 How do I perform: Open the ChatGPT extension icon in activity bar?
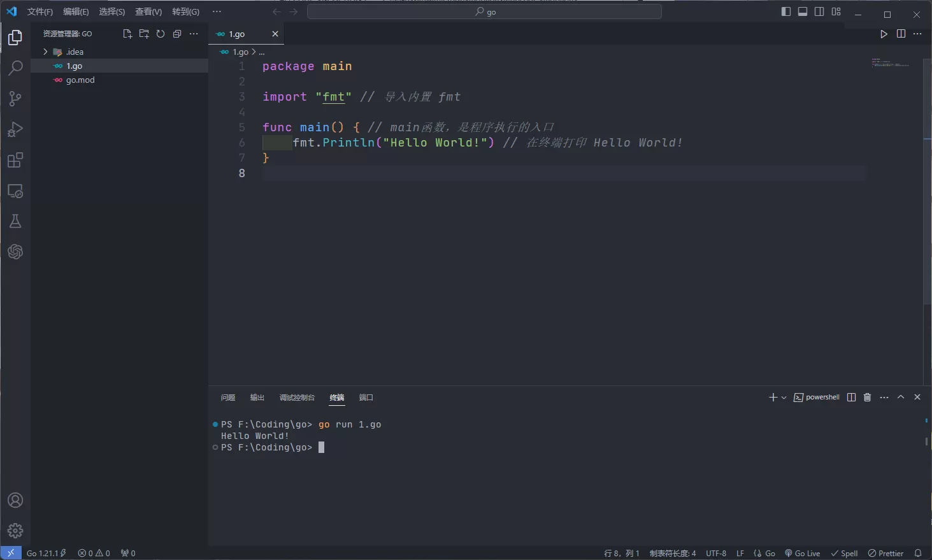(15, 252)
